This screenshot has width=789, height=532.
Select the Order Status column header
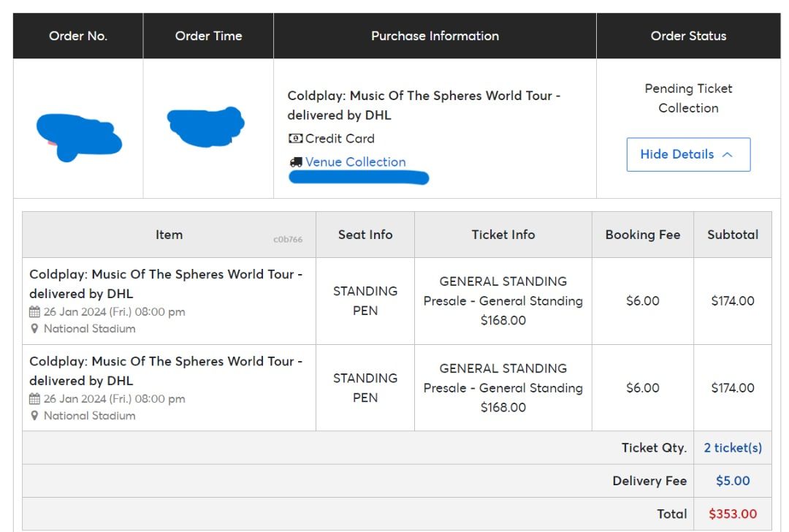[687, 35]
